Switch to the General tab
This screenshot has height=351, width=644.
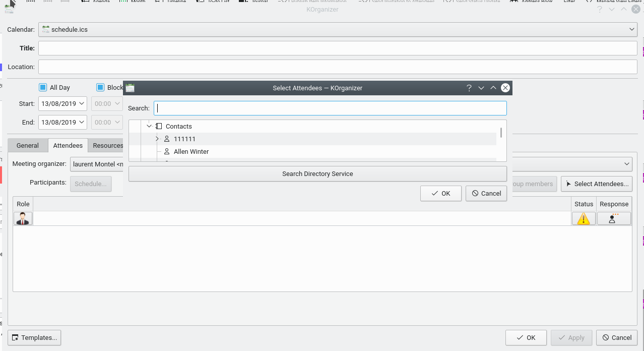pos(28,146)
